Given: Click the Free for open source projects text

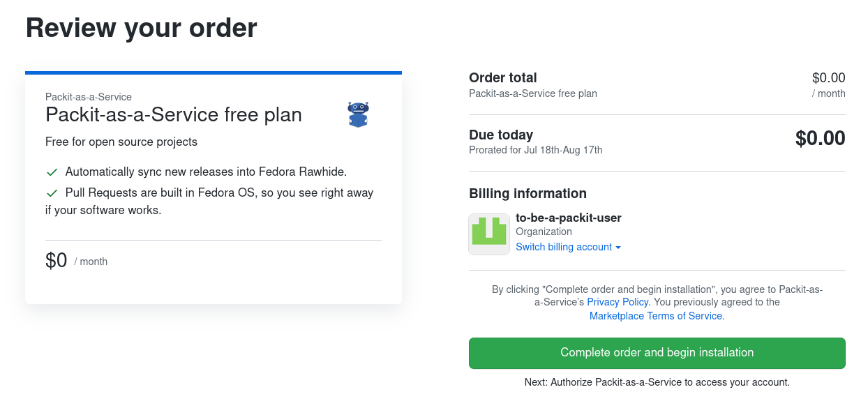Looking at the screenshot, I should (121, 142).
